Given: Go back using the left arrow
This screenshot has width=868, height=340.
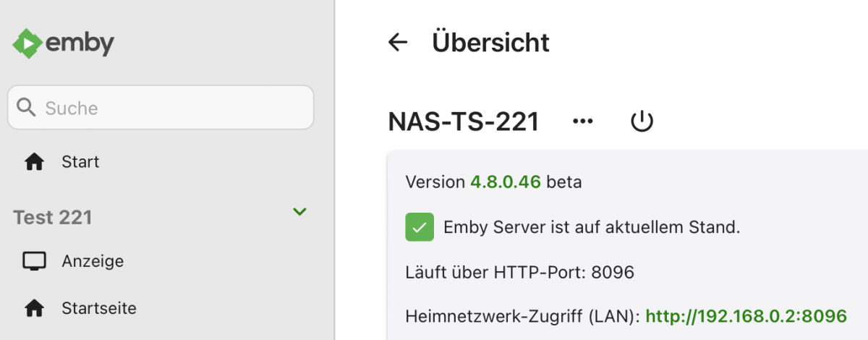Looking at the screenshot, I should (x=398, y=43).
